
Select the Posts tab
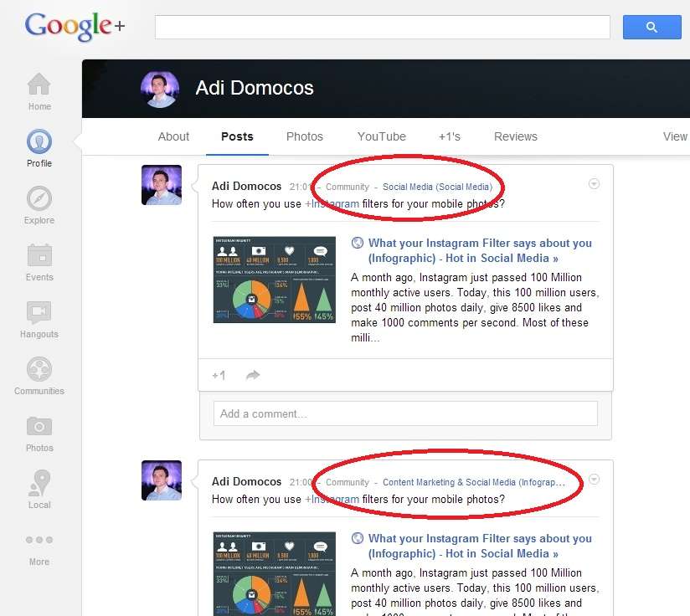(237, 136)
